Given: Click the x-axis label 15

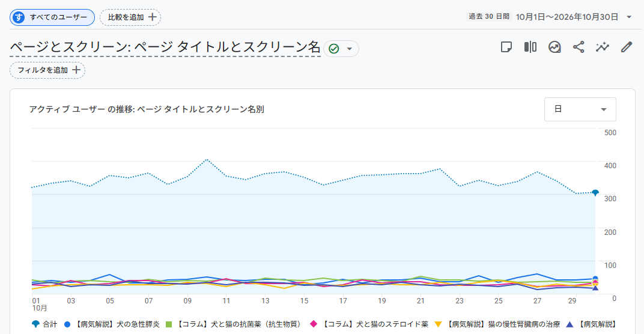Looking at the screenshot, I should pos(304,301).
